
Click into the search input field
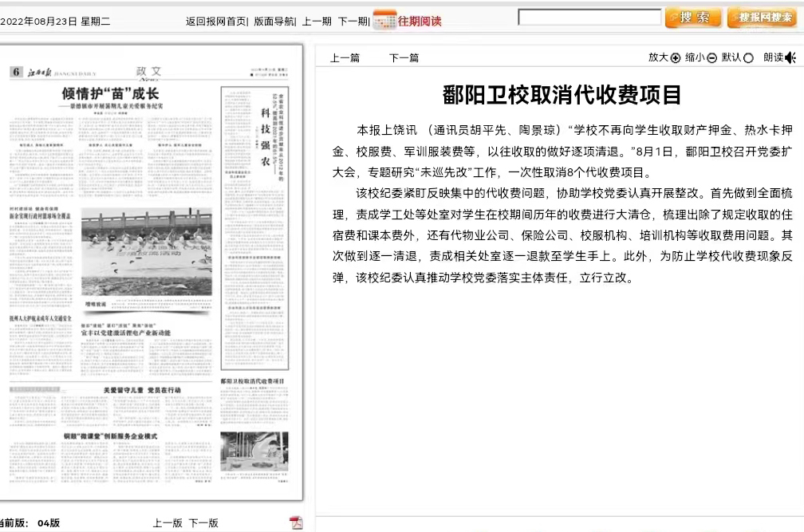(x=589, y=17)
